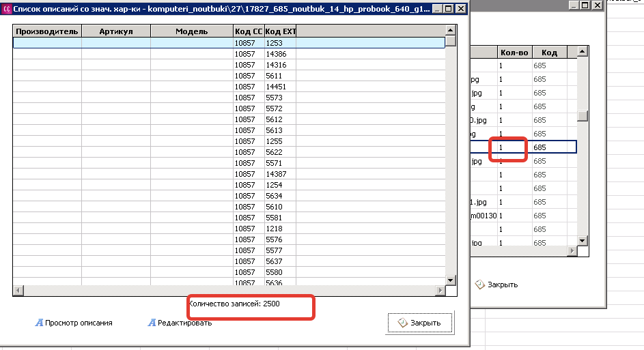This screenshot has width=644, height=350.
Task: Select the row with Код EXT 1255
Action: point(229,141)
